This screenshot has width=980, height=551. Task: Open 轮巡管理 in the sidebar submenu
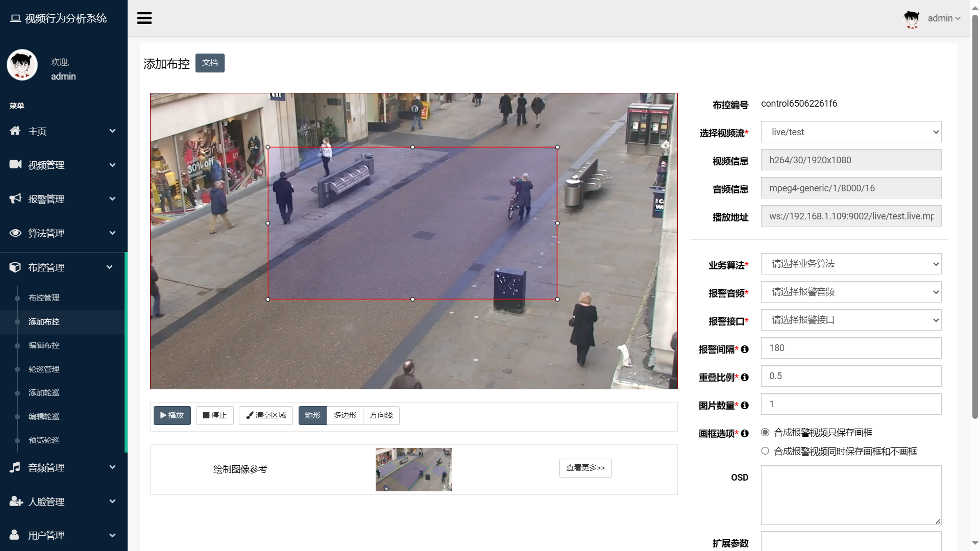coord(44,369)
